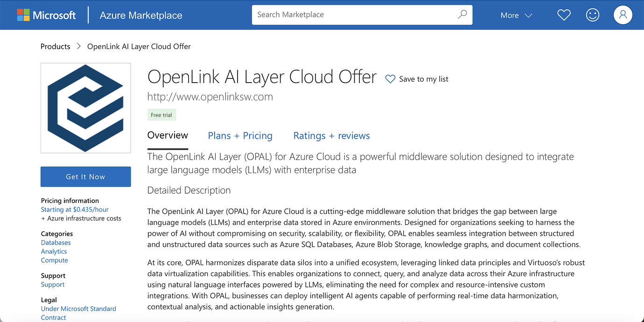The width and height of the screenshot is (644, 322).
Task: Open the Azure Marketplace home link
Action: [x=141, y=15]
